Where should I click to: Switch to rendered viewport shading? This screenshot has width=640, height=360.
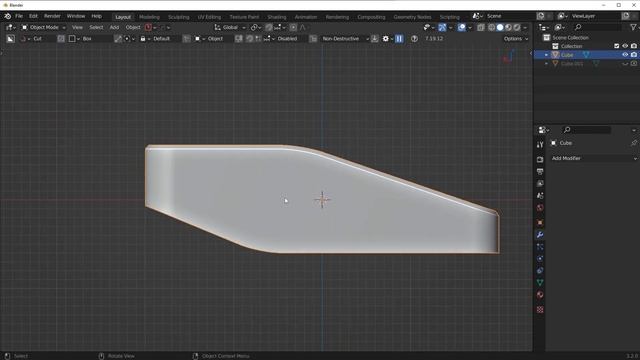click(517, 27)
